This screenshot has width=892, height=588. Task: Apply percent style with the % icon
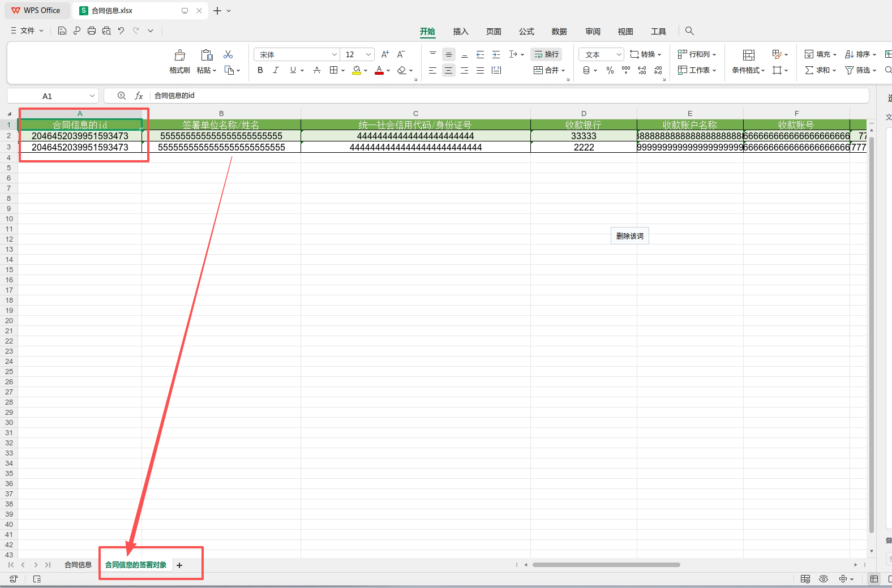pos(610,70)
